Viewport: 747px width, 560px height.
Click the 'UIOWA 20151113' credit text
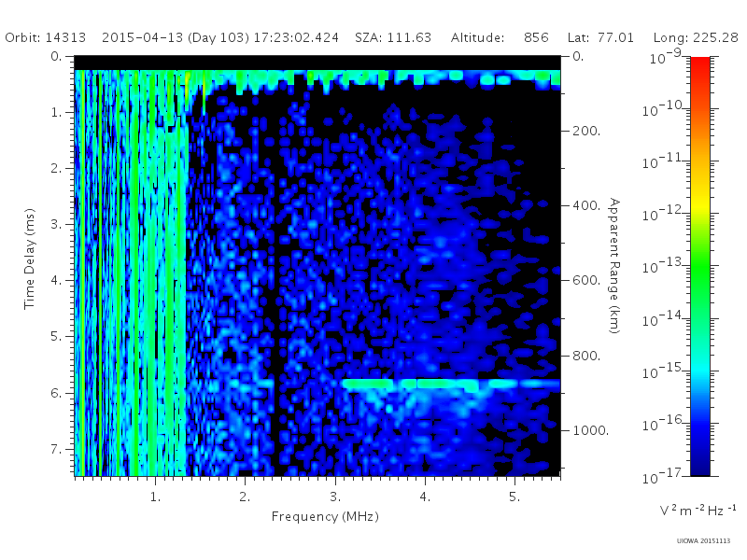click(703, 541)
